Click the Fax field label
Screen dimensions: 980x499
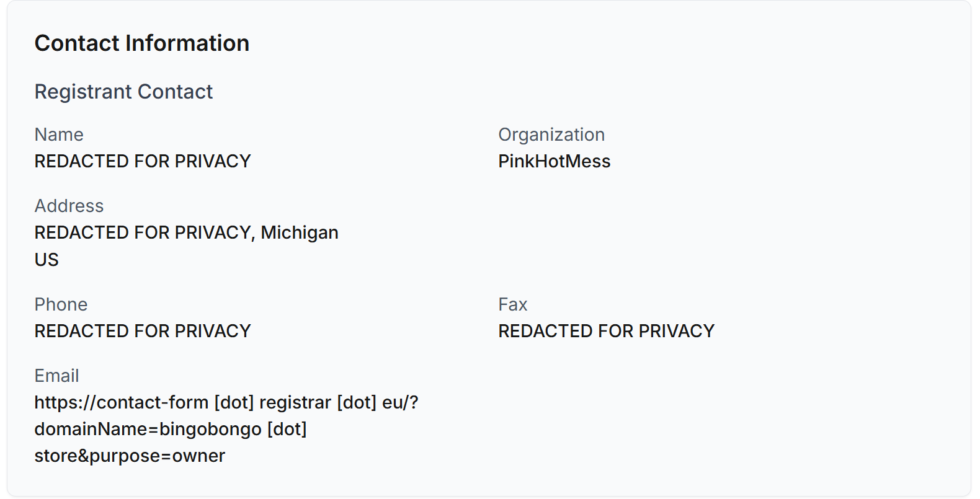512,304
